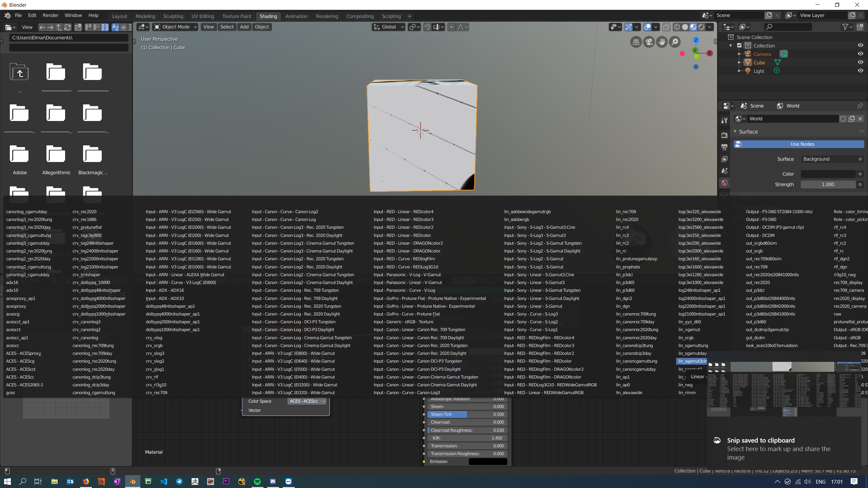Refresh the file browser list

(67, 27)
